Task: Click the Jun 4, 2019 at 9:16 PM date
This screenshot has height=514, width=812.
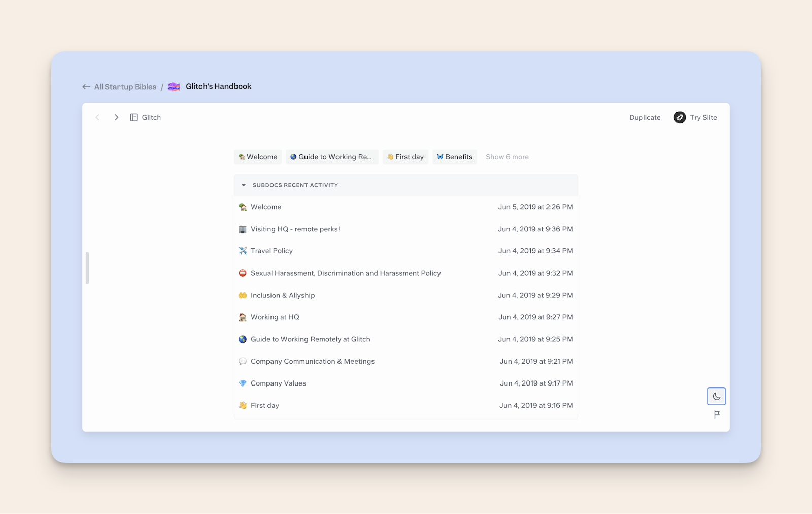Action: tap(536, 405)
